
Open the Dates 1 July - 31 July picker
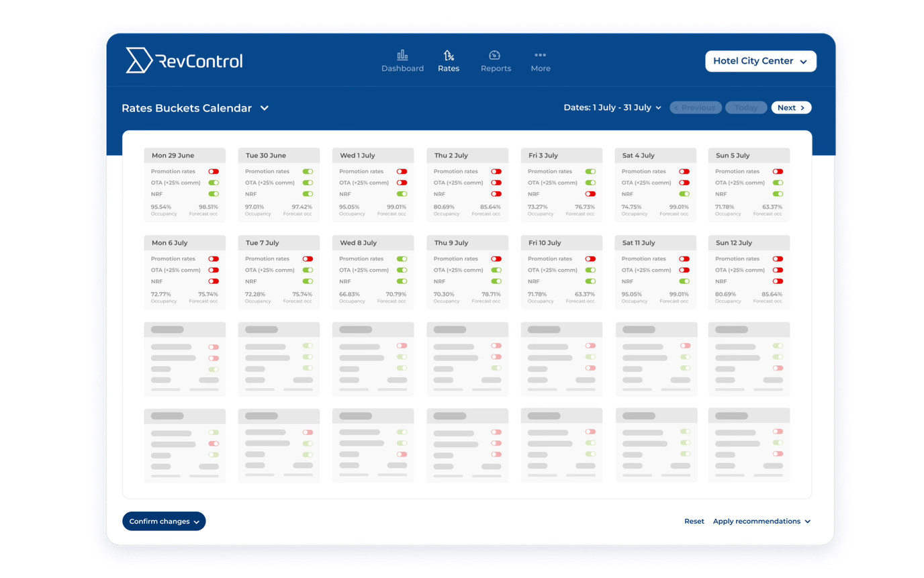pos(613,107)
